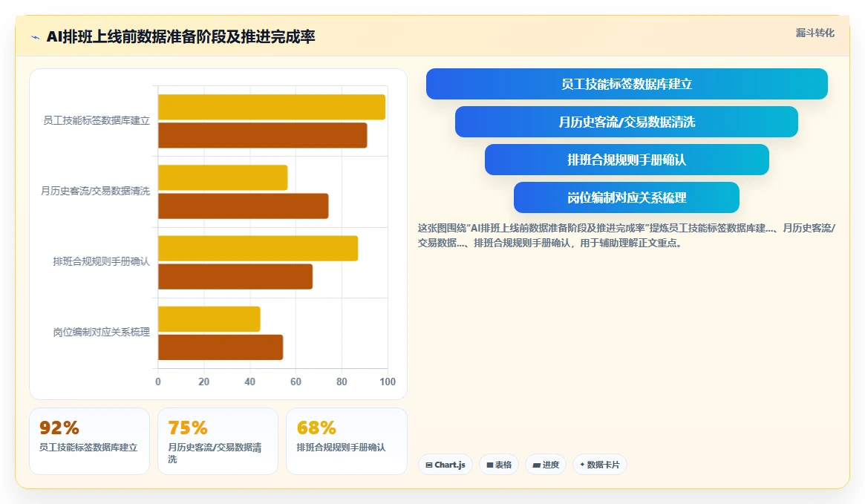Click the chart axis label 排班合规规则手册确认
865x504 pixels.
point(102,261)
